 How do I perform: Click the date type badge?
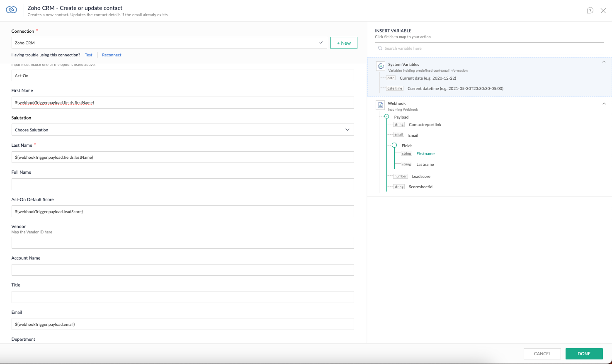click(391, 78)
